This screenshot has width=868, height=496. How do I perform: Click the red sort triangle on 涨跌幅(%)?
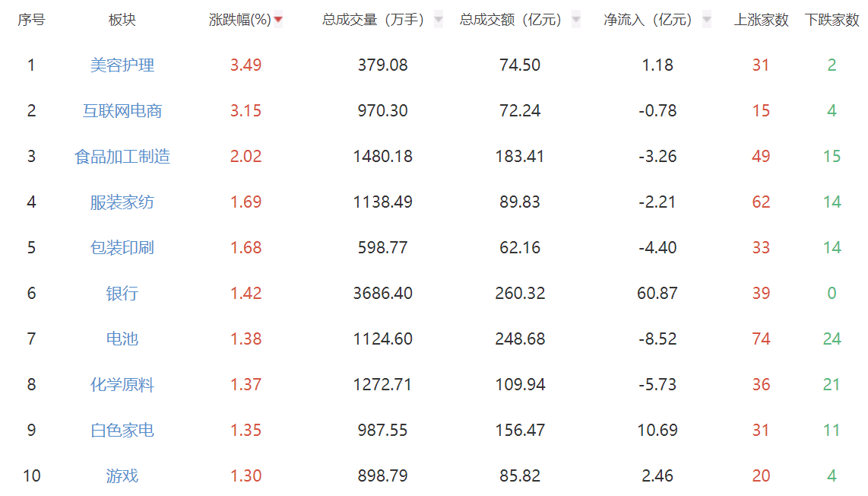tap(279, 20)
